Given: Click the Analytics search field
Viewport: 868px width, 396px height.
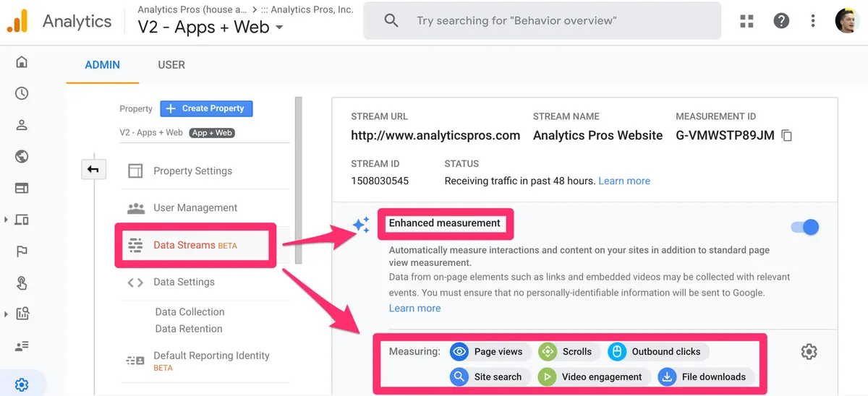Looking at the screenshot, I should click(542, 21).
